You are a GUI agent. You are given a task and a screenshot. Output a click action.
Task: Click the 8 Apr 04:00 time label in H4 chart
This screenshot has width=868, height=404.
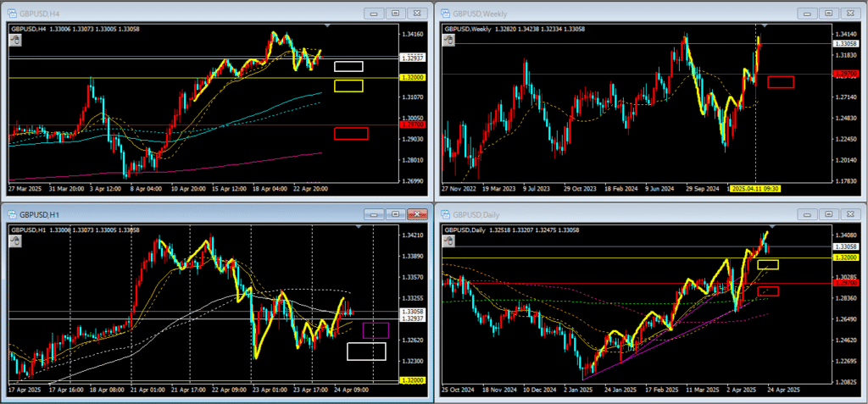coord(147,189)
